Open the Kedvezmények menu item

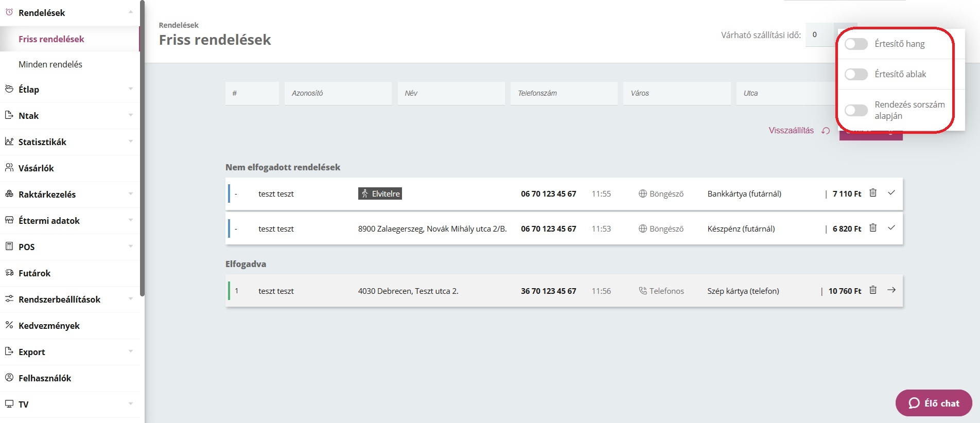tap(69, 326)
